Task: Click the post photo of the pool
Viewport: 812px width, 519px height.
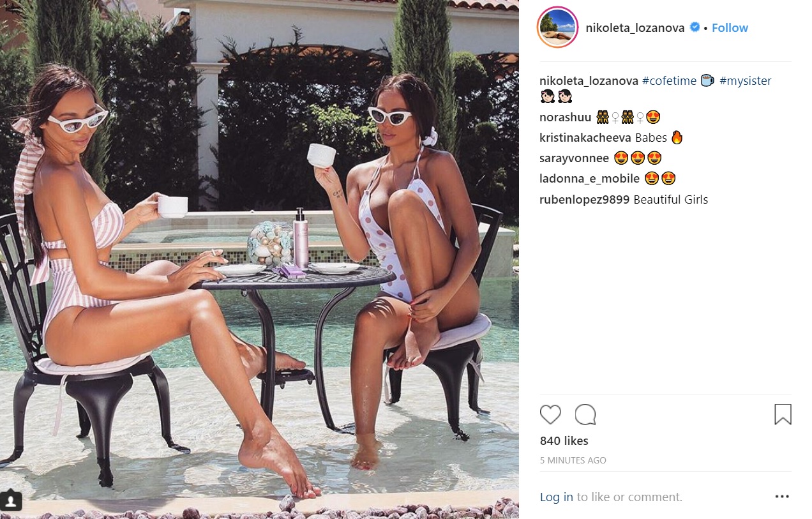Action: click(x=259, y=259)
